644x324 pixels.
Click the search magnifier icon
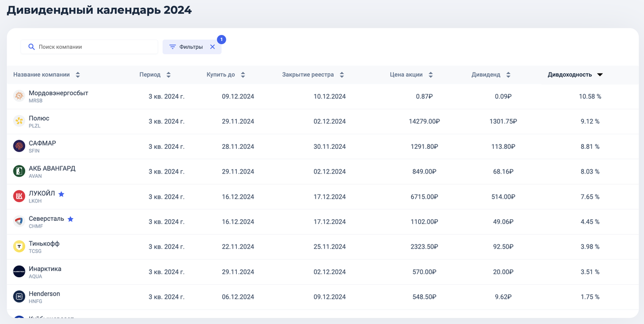click(x=31, y=47)
